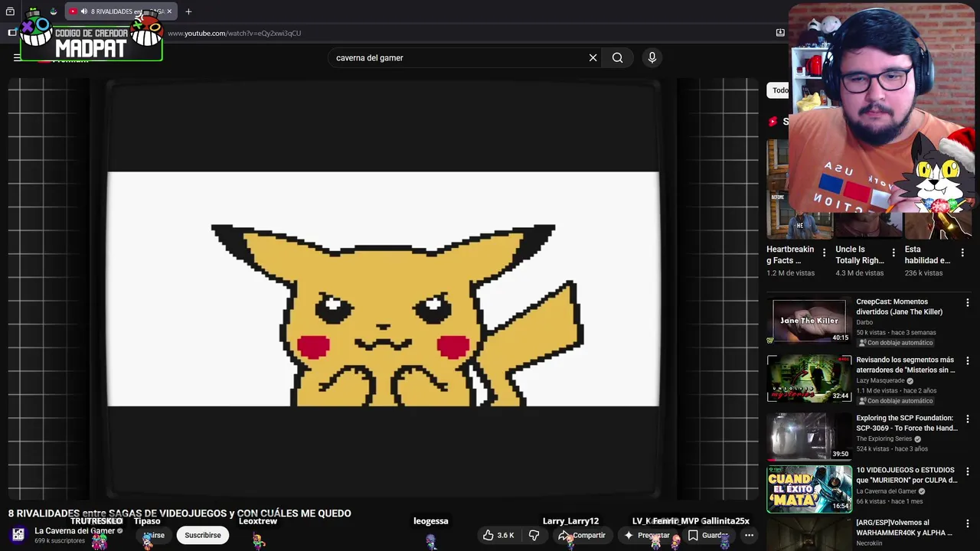This screenshot has height=551, width=980.
Task: Open La Caverna del Gamer channel avatar
Action: click(x=18, y=535)
